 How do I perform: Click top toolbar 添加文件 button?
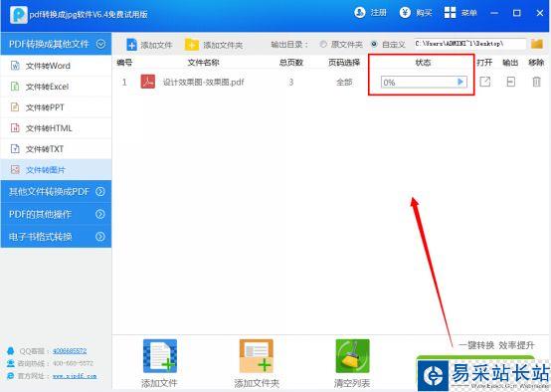coord(149,45)
